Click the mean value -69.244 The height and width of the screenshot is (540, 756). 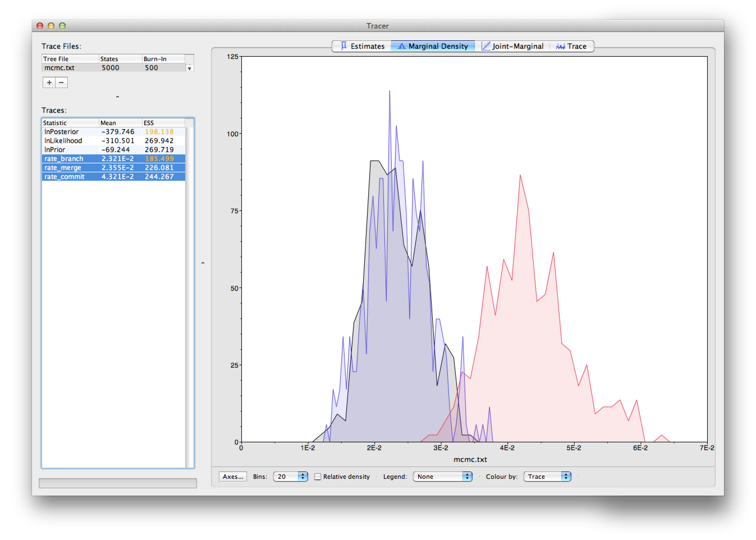116,150
